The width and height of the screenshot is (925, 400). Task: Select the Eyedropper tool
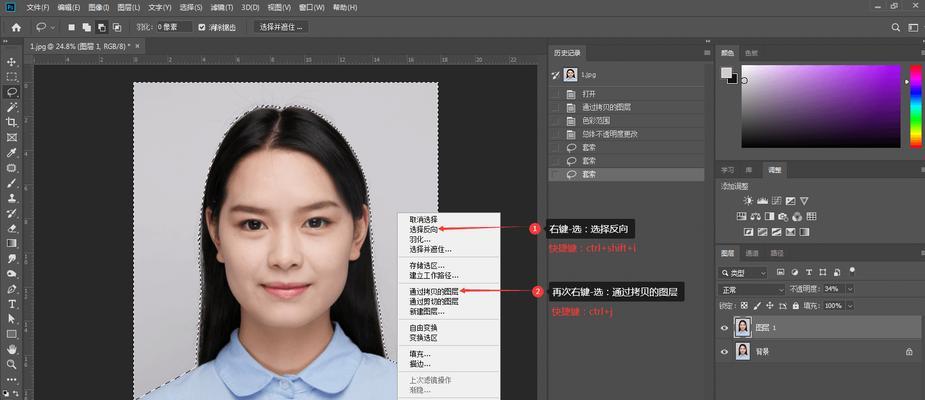click(x=11, y=153)
